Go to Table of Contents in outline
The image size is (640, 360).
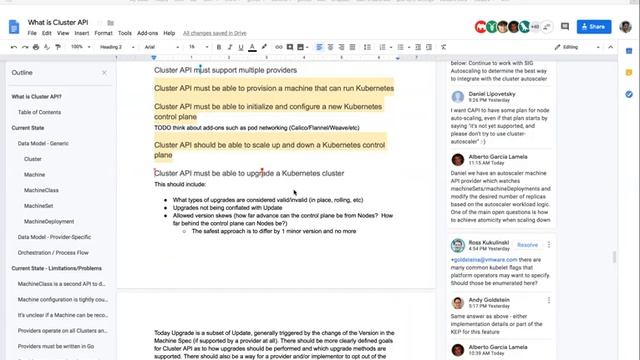coord(39,112)
